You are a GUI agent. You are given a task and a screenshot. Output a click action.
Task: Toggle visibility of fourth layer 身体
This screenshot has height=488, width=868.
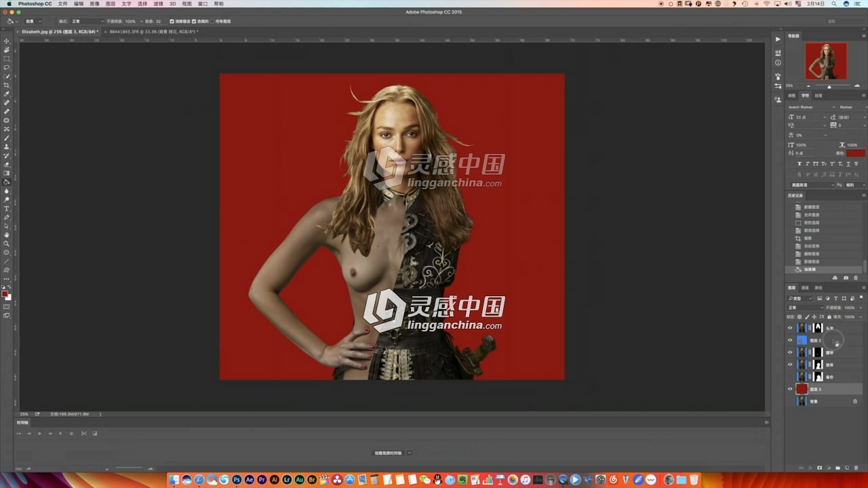789,365
